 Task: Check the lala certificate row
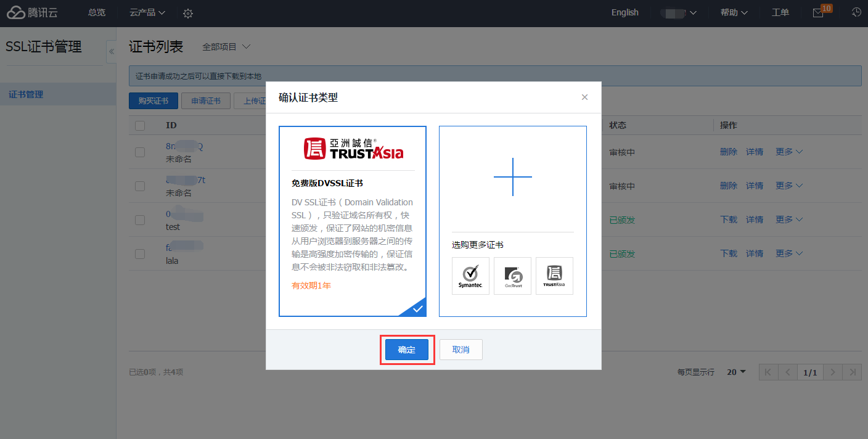pos(140,254)
